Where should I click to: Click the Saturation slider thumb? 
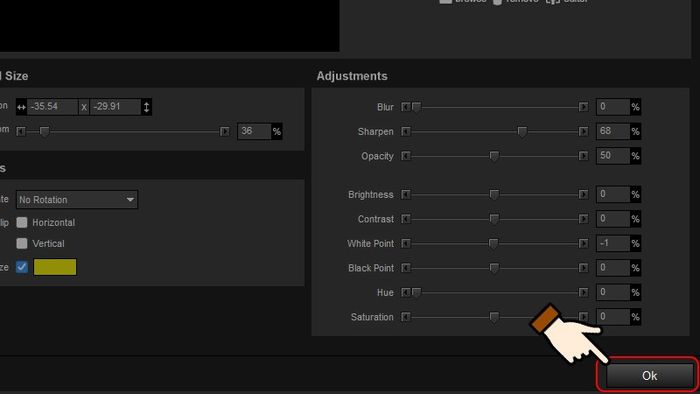pyautogui.click(x=494, y=318)
